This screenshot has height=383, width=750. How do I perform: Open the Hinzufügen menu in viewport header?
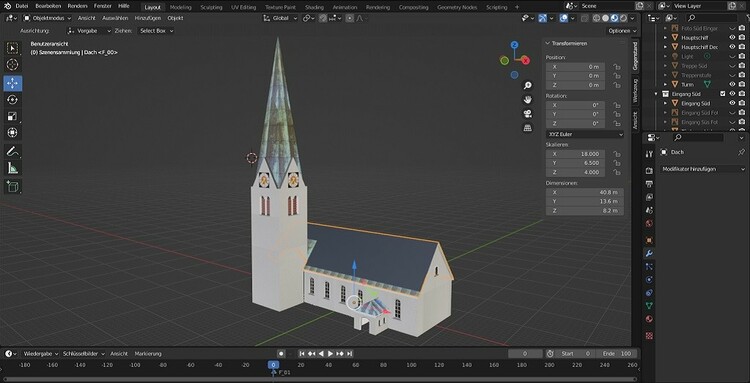point(147,18)
